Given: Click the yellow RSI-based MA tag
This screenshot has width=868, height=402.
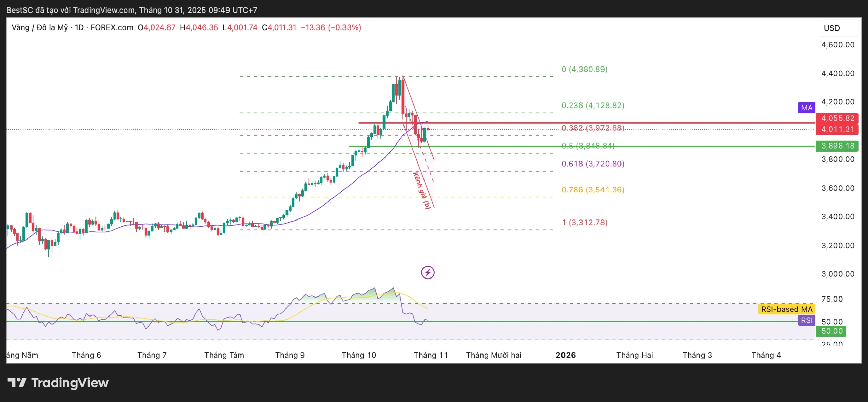Looking at the screenshot, I should (786, 309).
